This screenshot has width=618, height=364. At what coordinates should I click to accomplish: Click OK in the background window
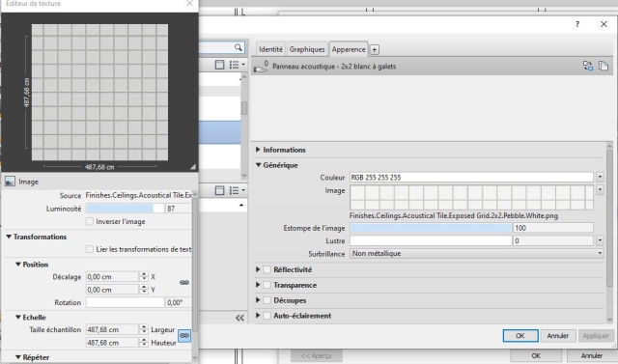pyautogui.click(x=536, y=355)
